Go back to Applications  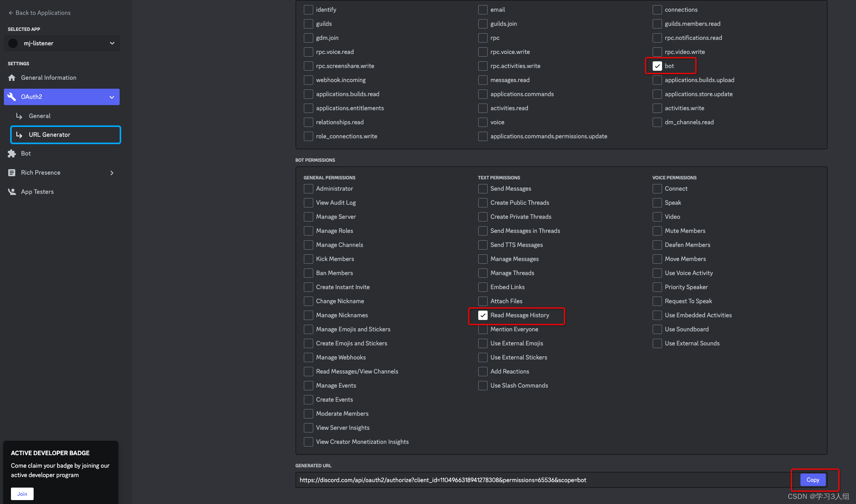tap(39, 13)
